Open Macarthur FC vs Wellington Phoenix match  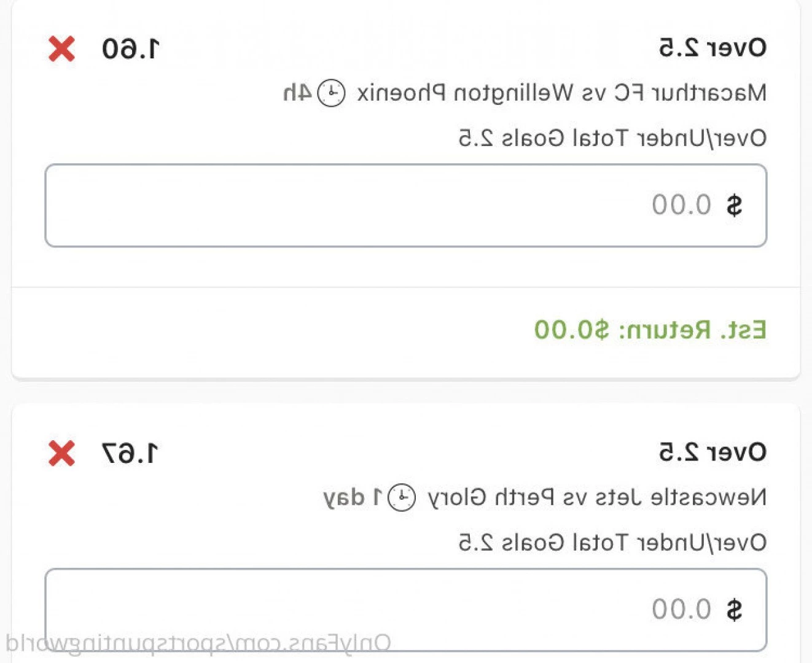(561, 93)
